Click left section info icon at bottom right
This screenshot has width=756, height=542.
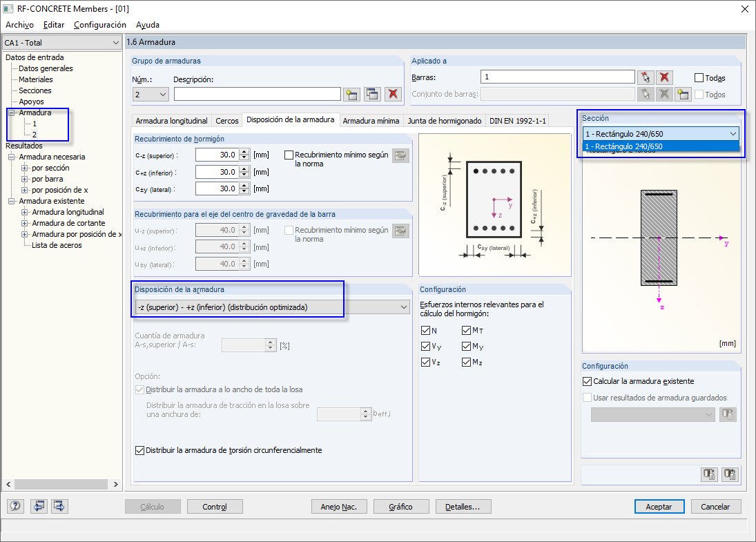pyautogui.click(x=709, y=474)
